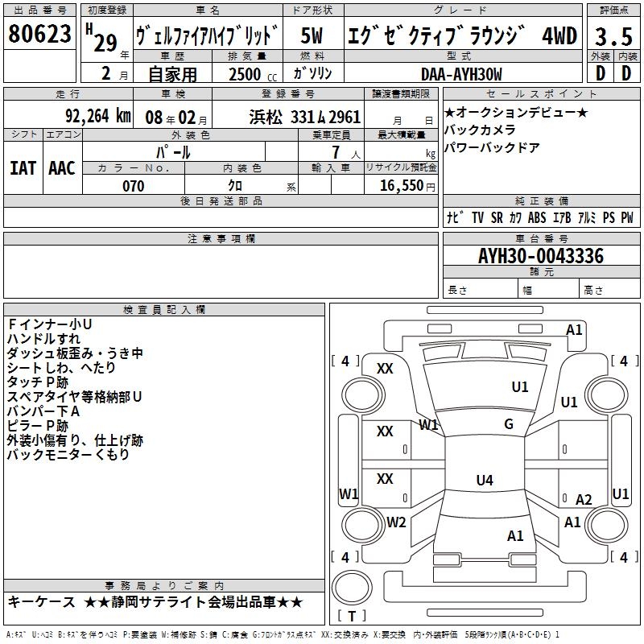
Task: Click the evaluation score 3.5
Action: (613, 36)
